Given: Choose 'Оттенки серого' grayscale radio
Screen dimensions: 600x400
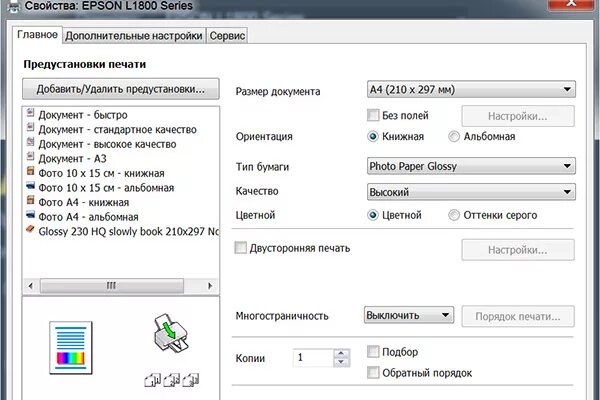Looking at the screenshot, I should (454, 215).
